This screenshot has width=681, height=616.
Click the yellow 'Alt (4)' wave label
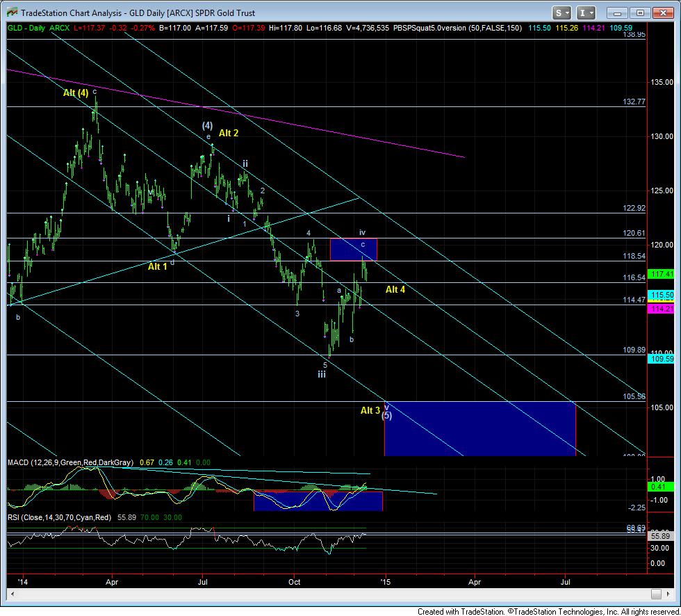click(76, 92)
